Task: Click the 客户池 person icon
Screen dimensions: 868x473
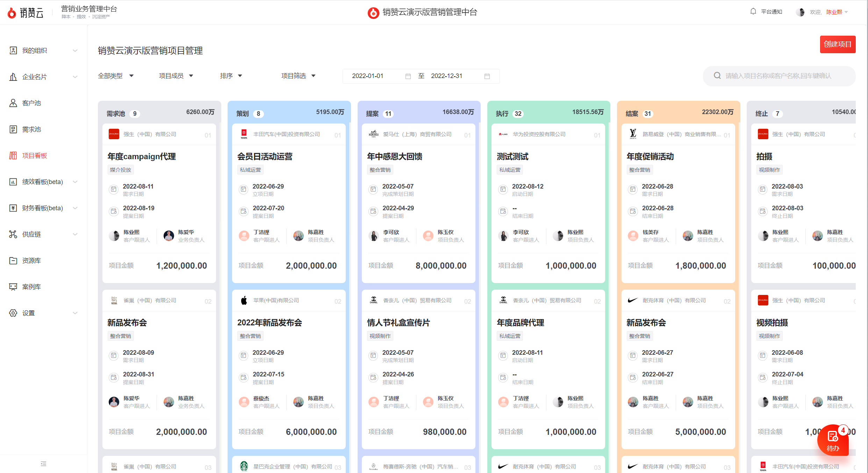Action: pos(13,103)
